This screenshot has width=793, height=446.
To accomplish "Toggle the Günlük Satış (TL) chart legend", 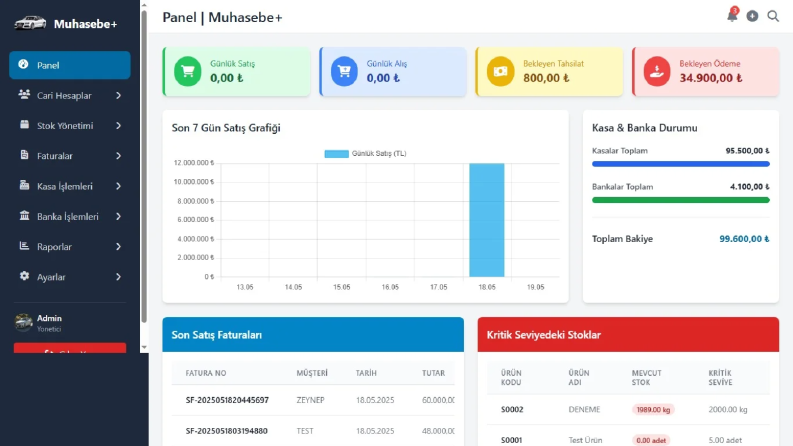I will click(365, 154).
